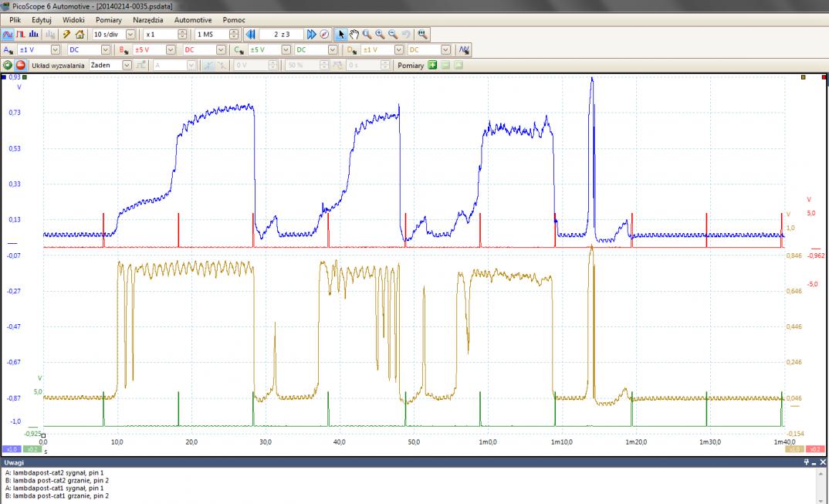829x504 pixels.
Task: Go to previous waveform buffer
Action: point(249,34)
